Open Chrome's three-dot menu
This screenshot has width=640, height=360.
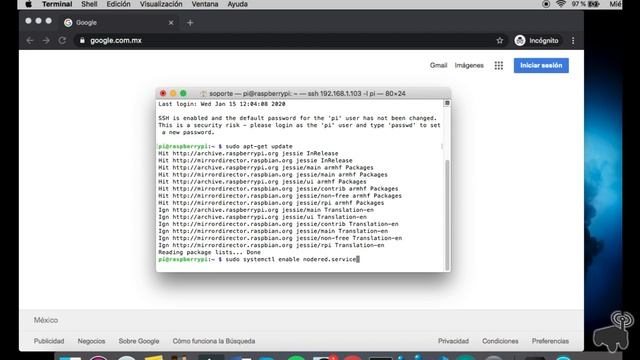[x=573, y=40]
